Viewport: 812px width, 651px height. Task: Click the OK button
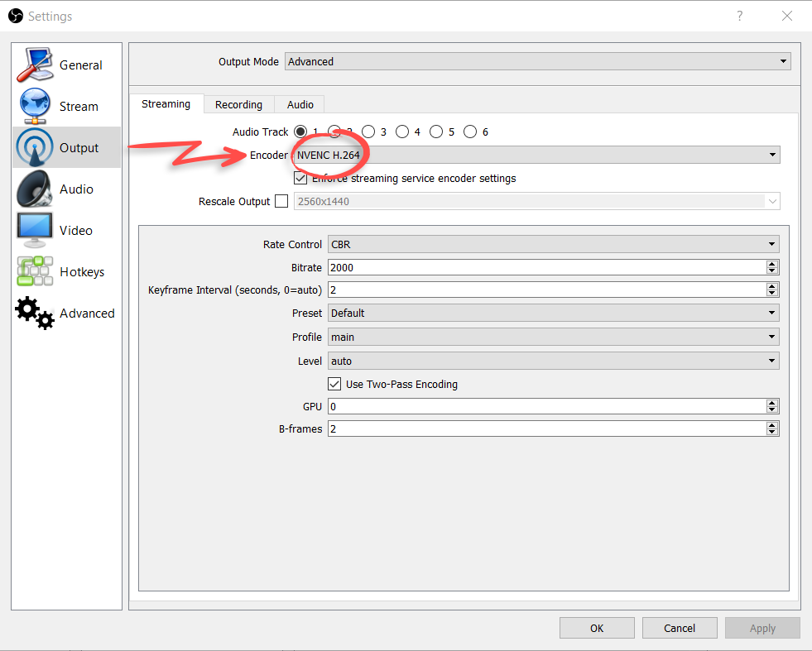tap(597, 628)
